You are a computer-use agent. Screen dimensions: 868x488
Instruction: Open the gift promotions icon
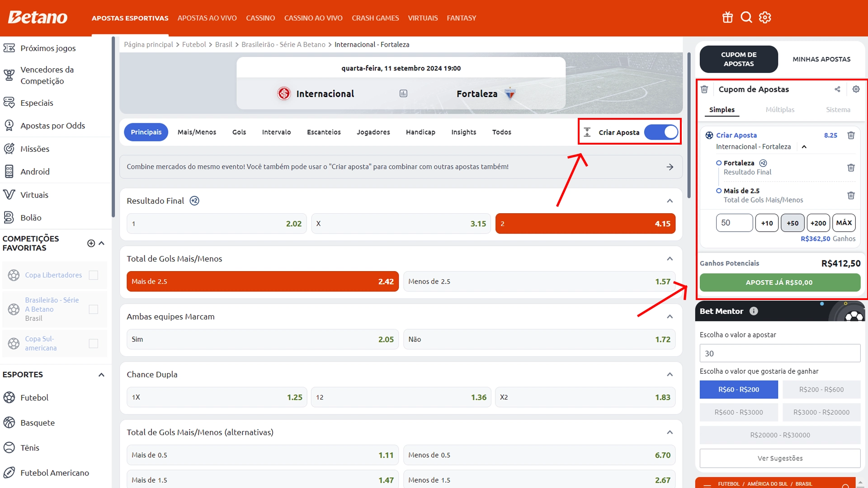pyautogui.click(x=727, y=18)
